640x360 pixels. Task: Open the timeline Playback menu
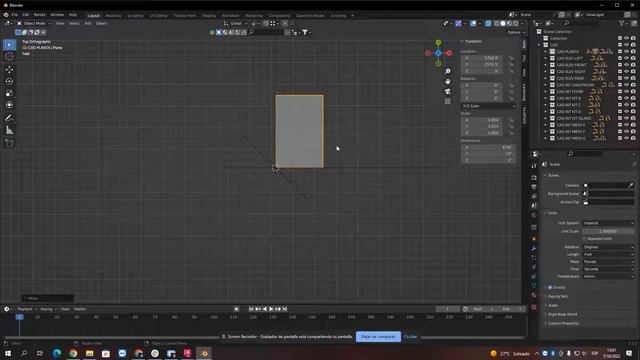click(27, 309)
